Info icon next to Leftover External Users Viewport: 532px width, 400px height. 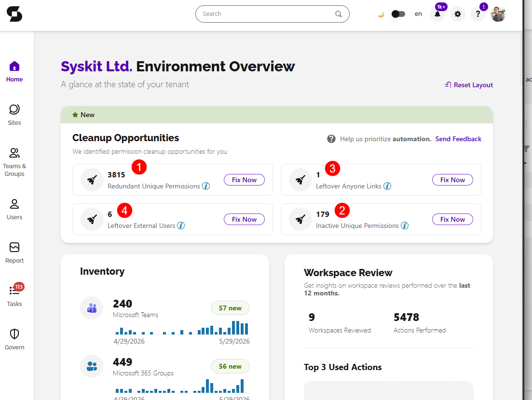(x=181, y=226)
